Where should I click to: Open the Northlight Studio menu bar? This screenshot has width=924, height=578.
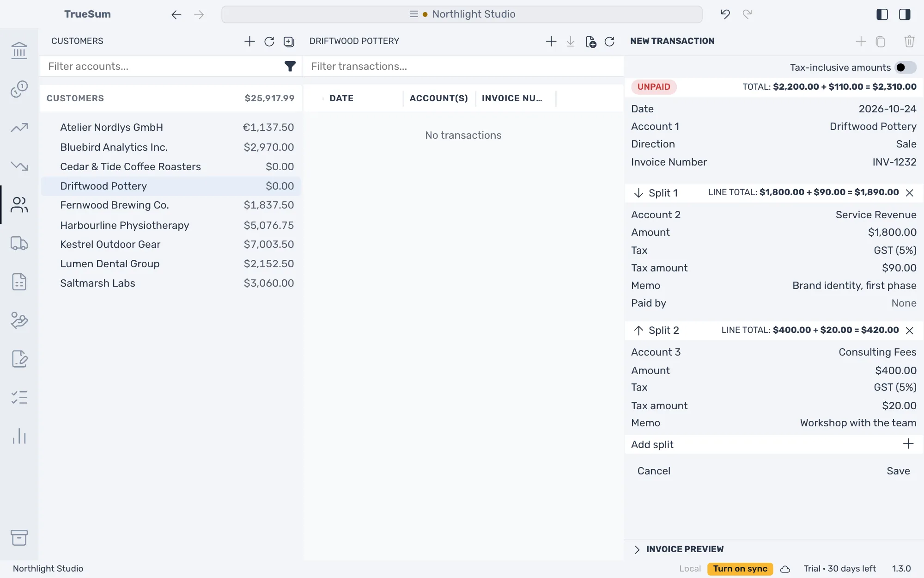point(462,14)
